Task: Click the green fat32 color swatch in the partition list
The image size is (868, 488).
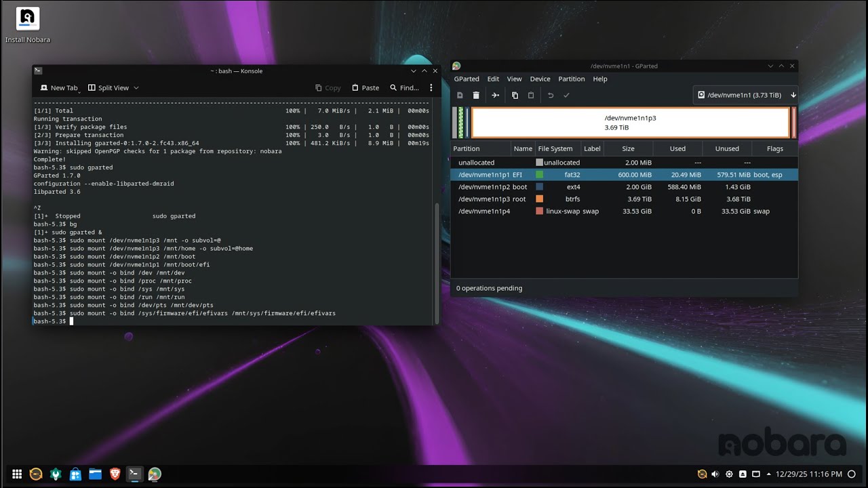Action: click(539, 175)
